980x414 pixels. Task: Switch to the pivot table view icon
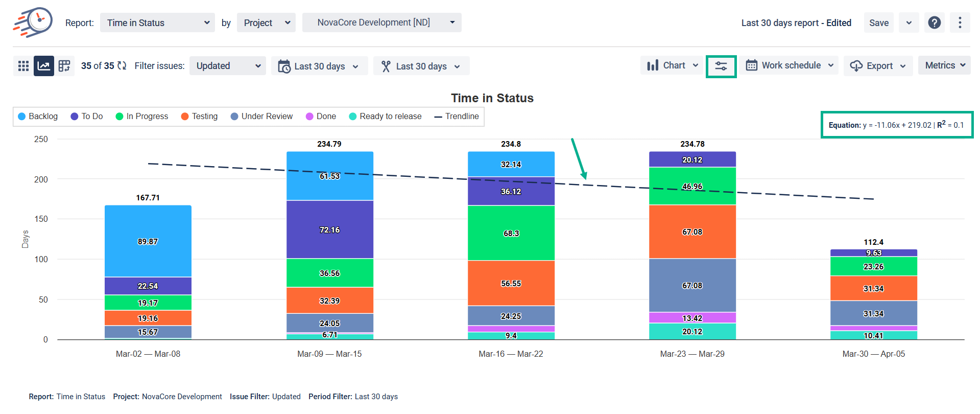(64, 66)
